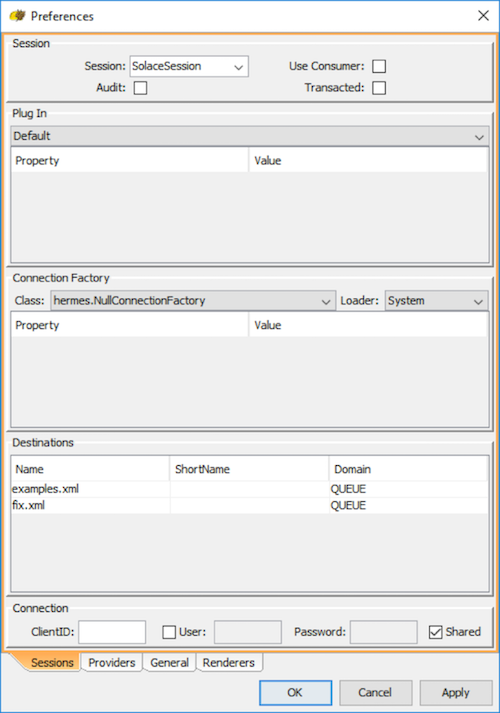500x713 pixels.
Task: Click the ClientID input field
Action: tap(112, 632)
